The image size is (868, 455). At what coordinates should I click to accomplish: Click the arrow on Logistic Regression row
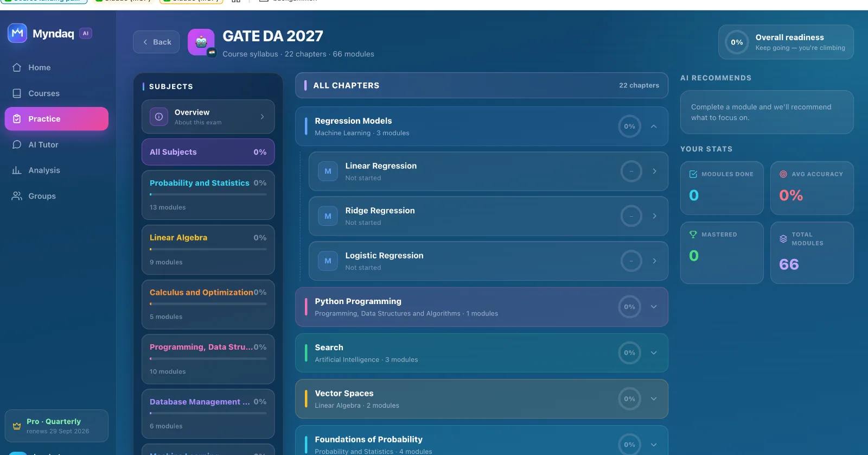click(655, 261)
